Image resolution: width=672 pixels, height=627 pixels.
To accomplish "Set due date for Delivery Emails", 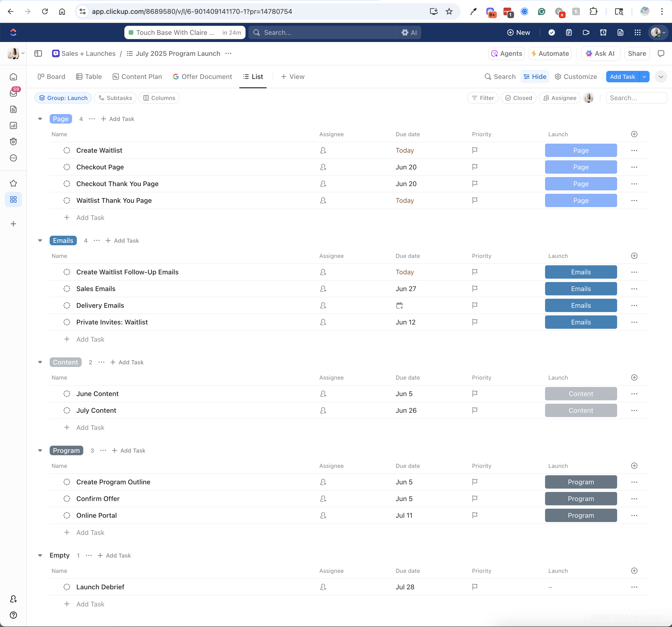I will coord(399,306).
